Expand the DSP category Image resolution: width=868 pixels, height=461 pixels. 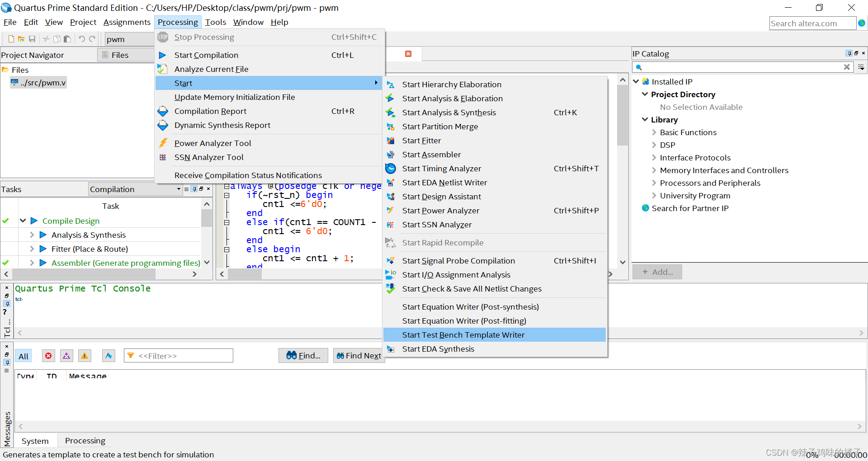(x=654, y=145)
